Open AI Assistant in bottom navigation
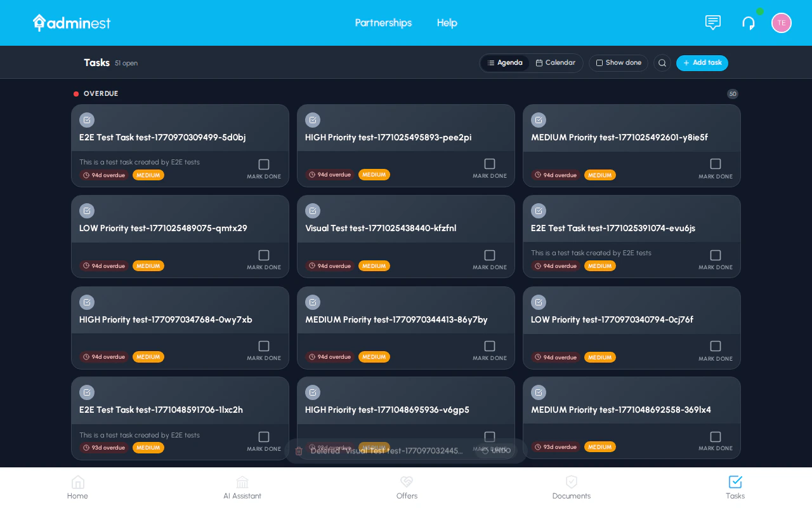The image size is (812, 508). [242, 488]
